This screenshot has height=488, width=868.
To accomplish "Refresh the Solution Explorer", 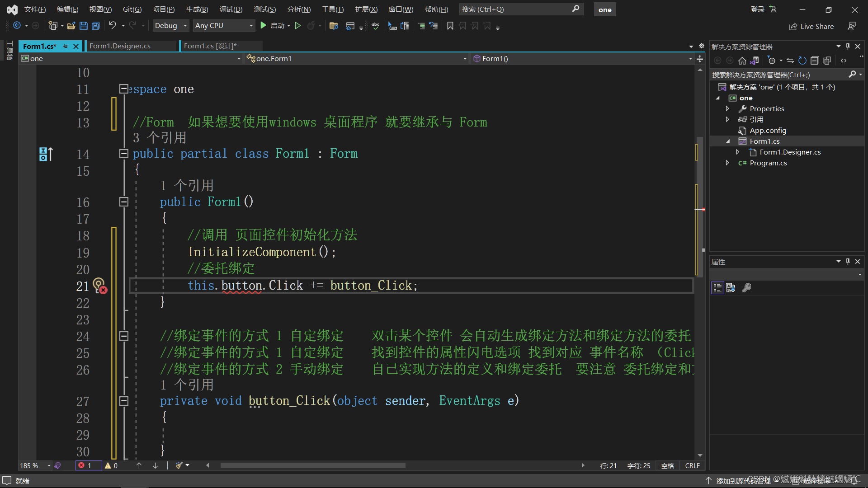I will pyautogui.click(x=802, y=60).
